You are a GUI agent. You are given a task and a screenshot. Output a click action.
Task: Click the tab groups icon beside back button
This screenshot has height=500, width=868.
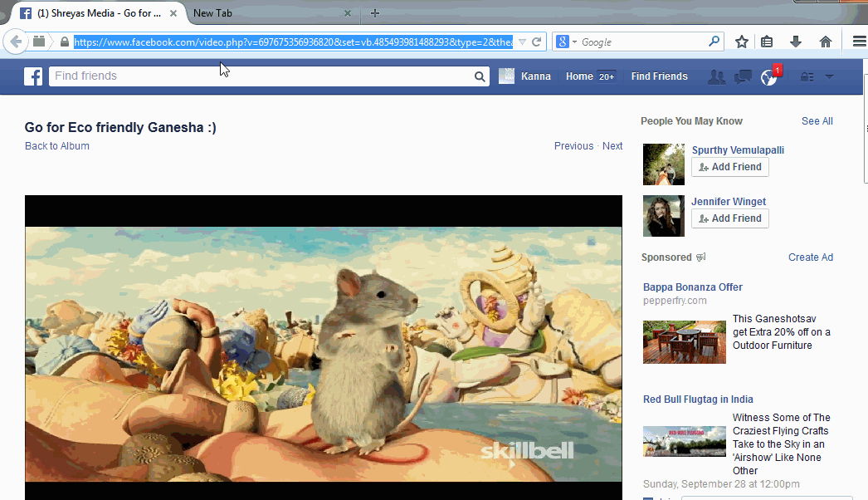point(39,42)
